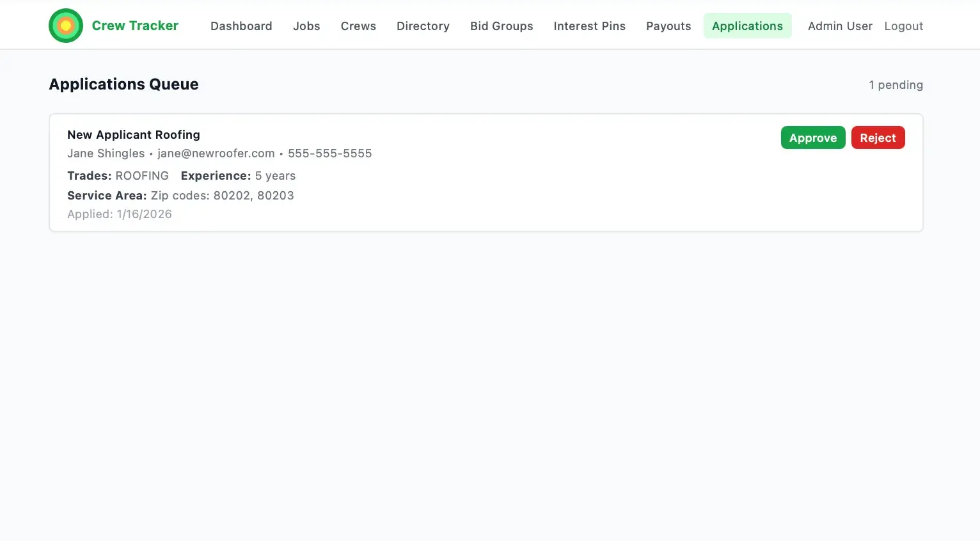
Task: Open the Directory page
Action: [423, 26]
